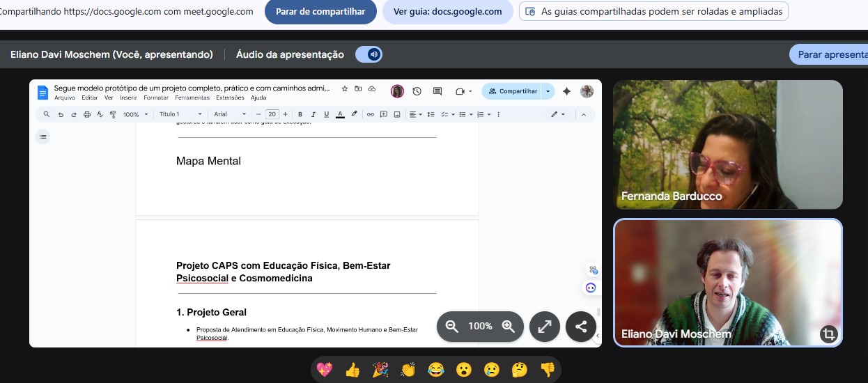Screen dimensions: 868x383
Task: Click the zoom out magnifier icon
Action: point(452,327)
